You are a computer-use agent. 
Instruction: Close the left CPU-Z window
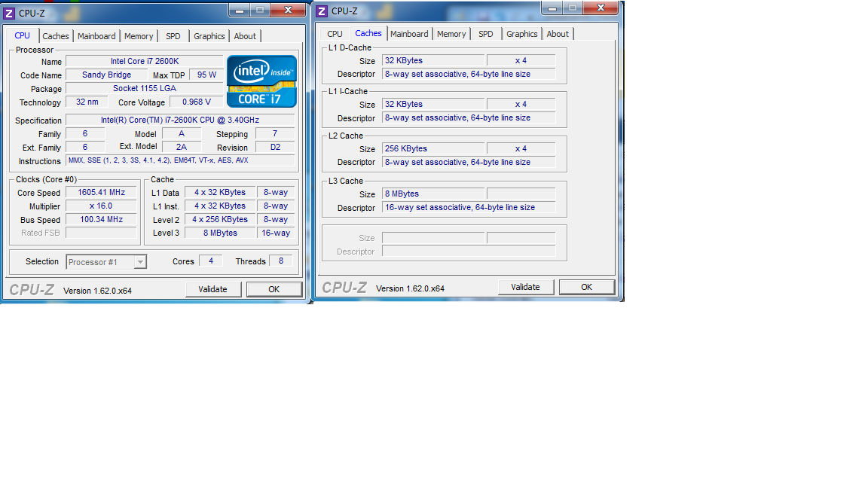click(x=289, y=10)
